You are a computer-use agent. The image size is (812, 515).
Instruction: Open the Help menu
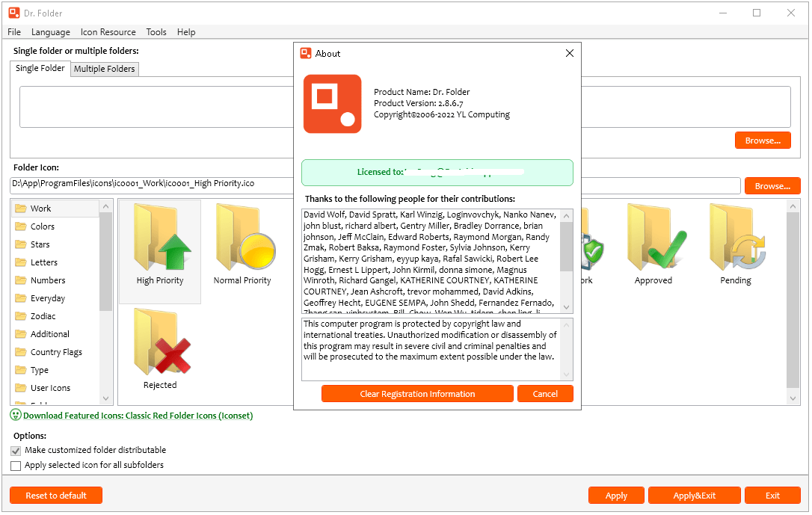186,32
